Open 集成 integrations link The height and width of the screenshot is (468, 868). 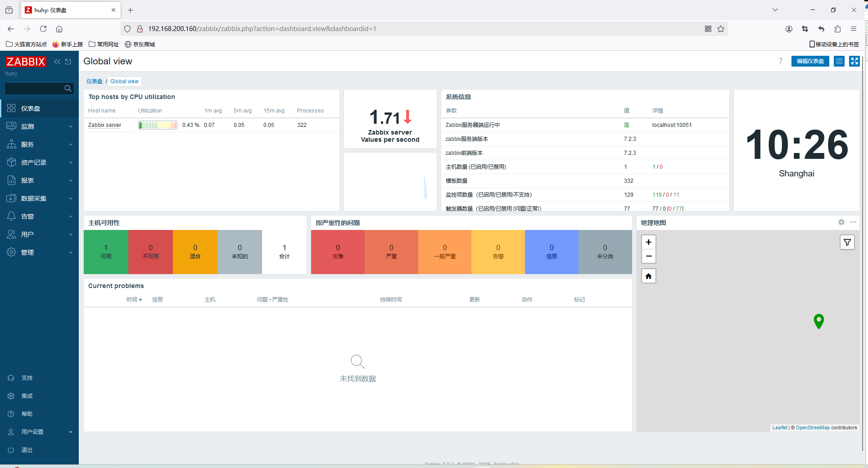(27, 396)
